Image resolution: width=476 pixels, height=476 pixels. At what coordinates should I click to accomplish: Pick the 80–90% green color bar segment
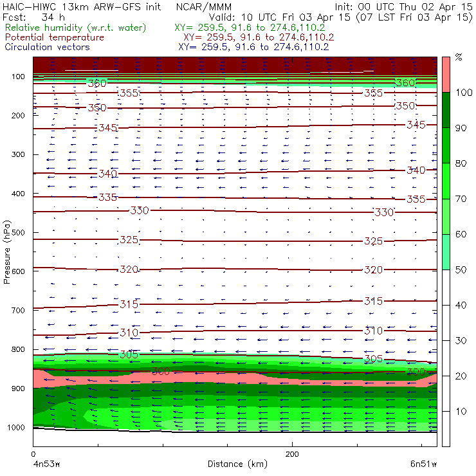coord(446,145)
